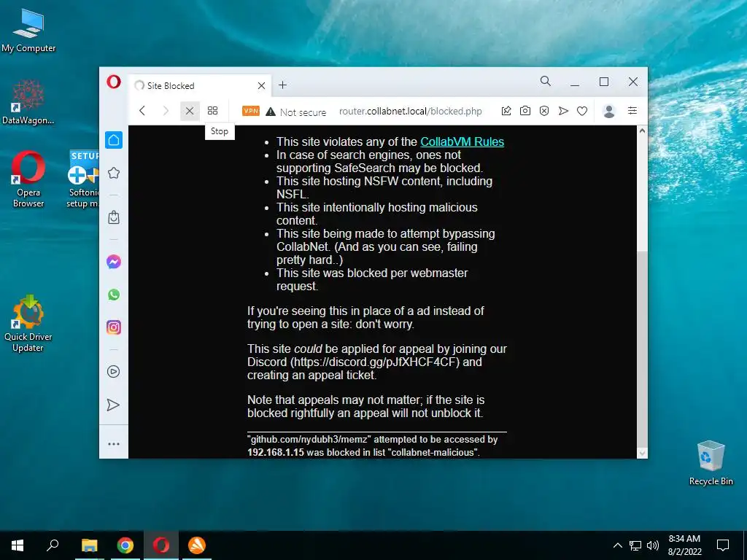This screenshot has height=560, width=747.
Task: Open the Windows Start menu
Action: click(x=18, y=545)
